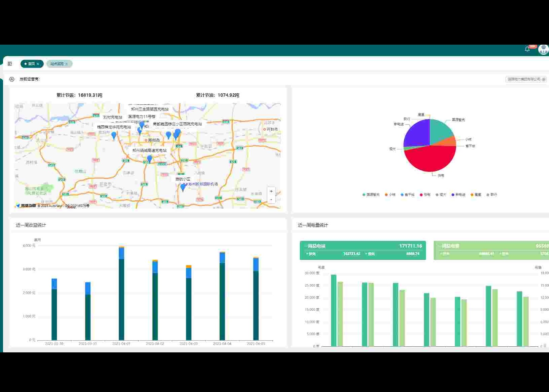The height and width of the screenshot is (392, 549).
Task: Click the 郑州绕城高速充电站 map marker
Action: (x=150, y=158)
